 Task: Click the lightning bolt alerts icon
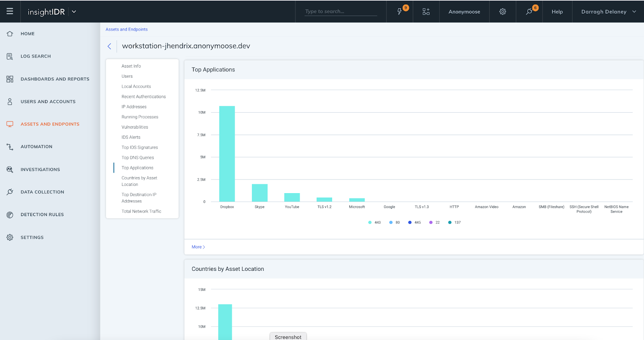pyautogui.click(x=400, y=12)
